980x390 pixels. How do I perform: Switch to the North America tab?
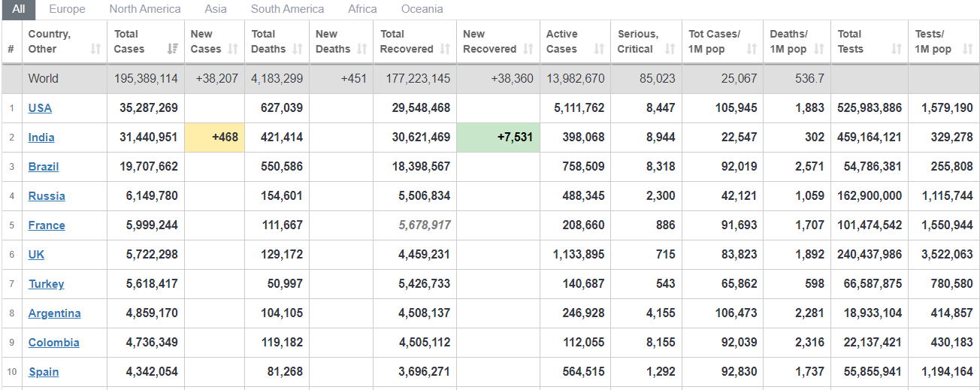coord(145,9)
